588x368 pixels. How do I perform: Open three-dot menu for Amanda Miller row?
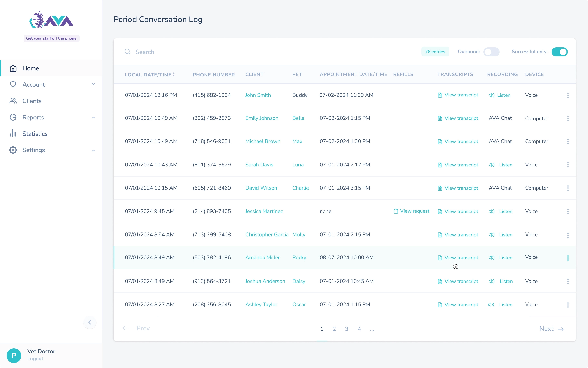(568, 258)
